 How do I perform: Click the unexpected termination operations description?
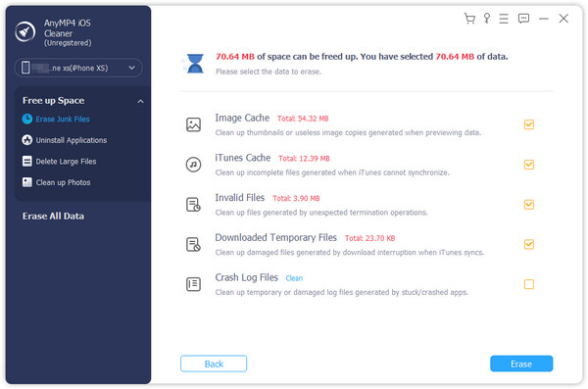coord(321,213)
